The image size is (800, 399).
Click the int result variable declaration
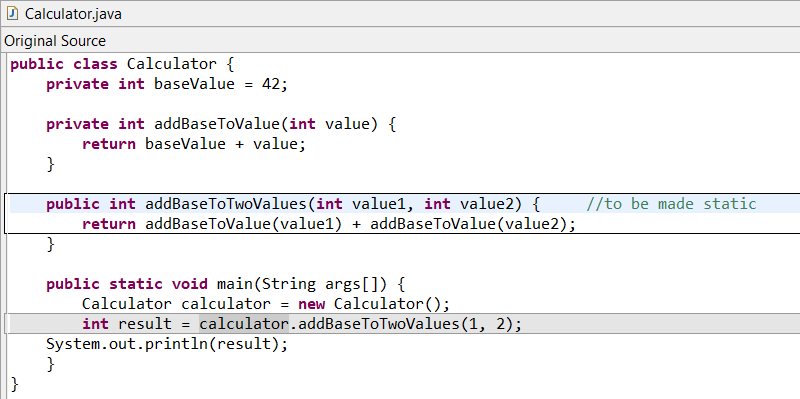coord(127,324)
